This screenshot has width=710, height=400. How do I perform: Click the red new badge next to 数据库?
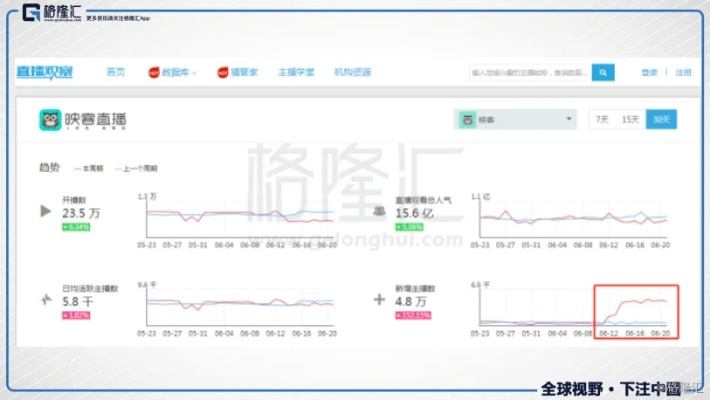[x=155, y=73]
